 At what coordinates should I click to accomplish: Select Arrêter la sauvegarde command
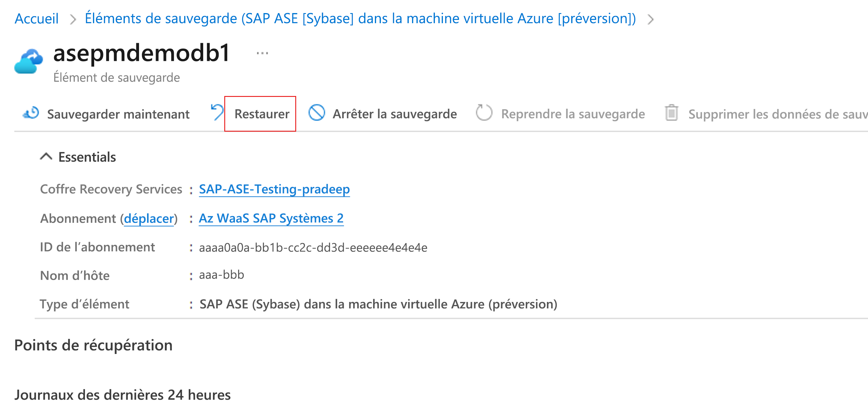coord(394,114)
